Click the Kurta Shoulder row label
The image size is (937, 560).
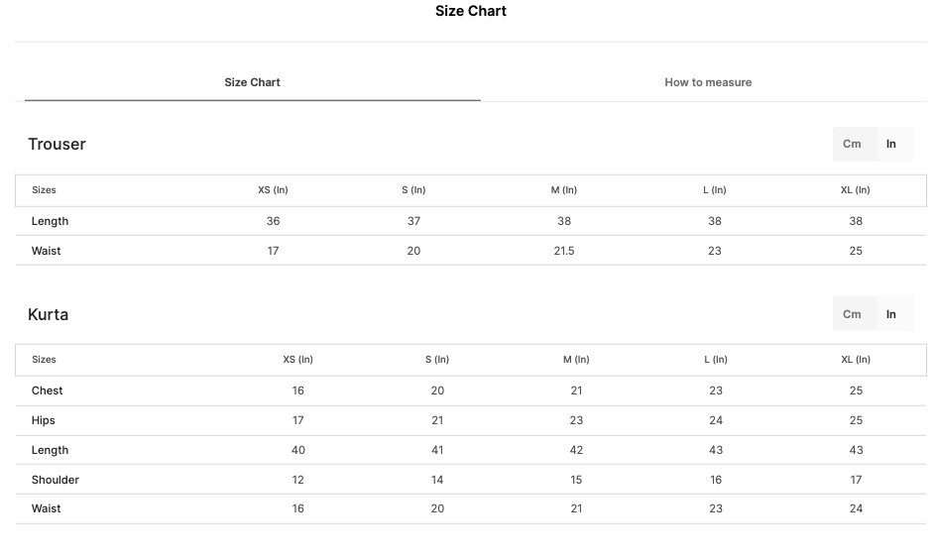coord(55,480)
